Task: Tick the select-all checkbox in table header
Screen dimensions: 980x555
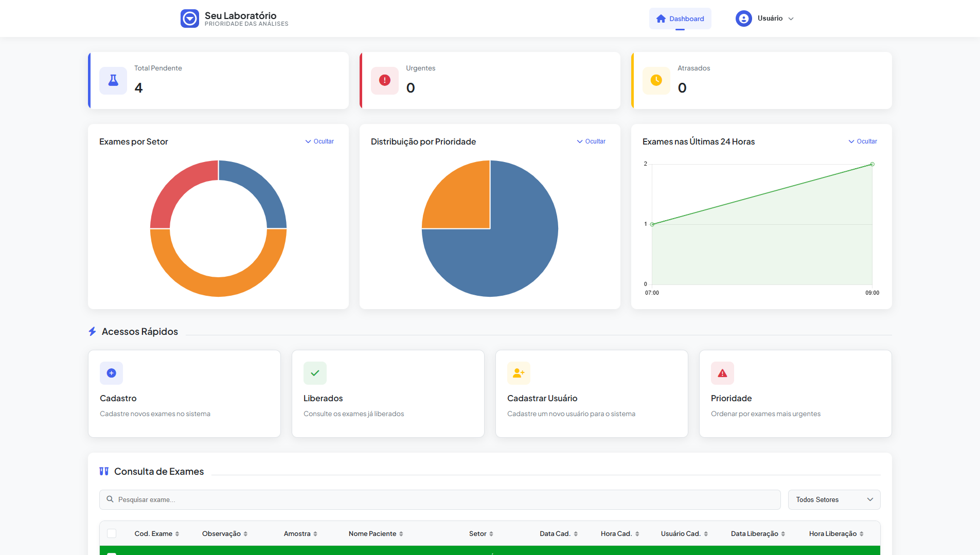Action: tap(112, 533)
